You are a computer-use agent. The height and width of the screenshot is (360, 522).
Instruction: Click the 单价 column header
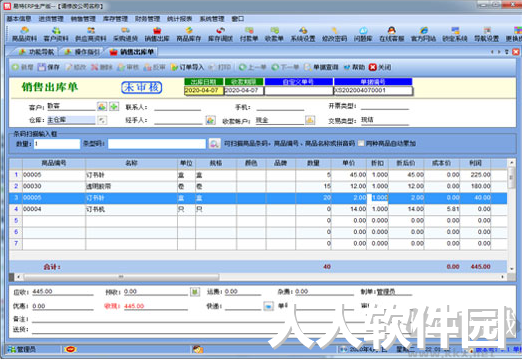coord(349,163)
